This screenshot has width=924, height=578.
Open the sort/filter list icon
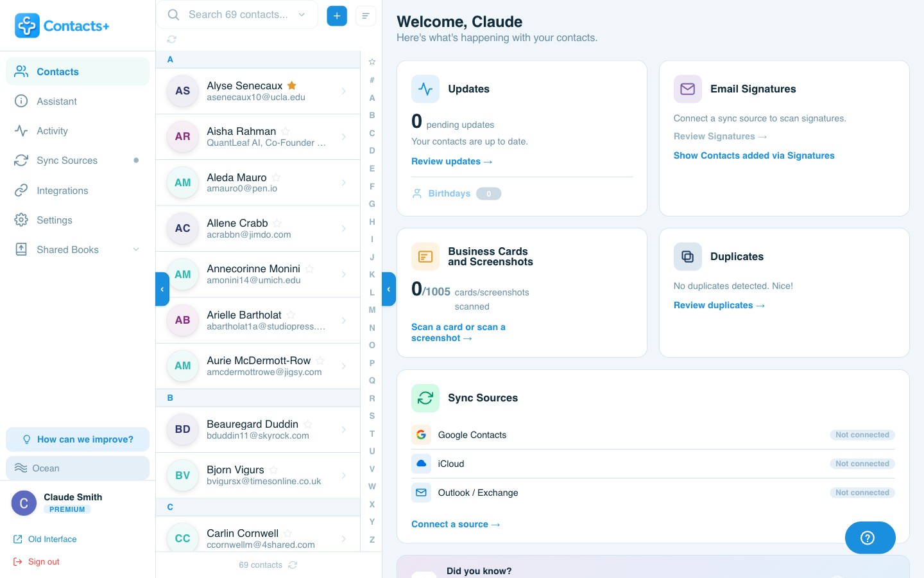click(366, 15)
